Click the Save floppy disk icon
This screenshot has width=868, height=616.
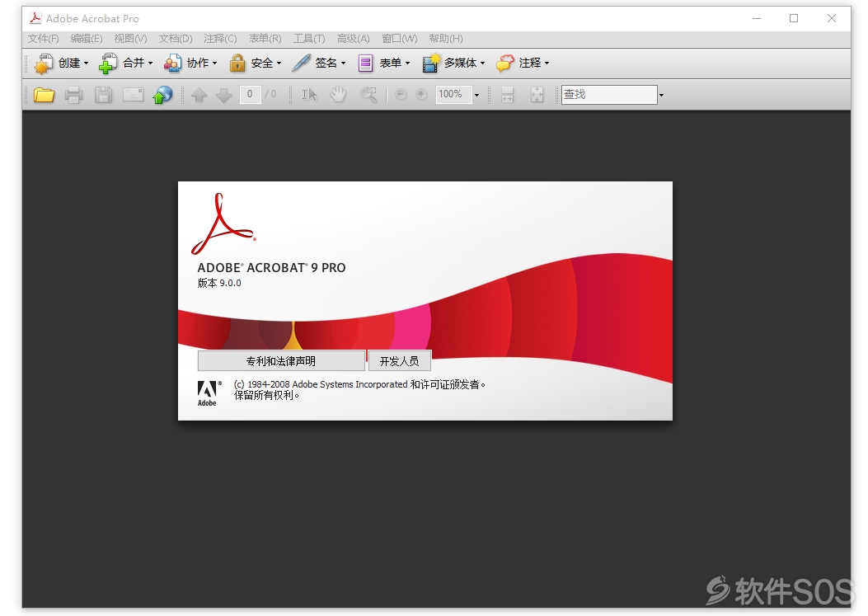pos(104,96)
